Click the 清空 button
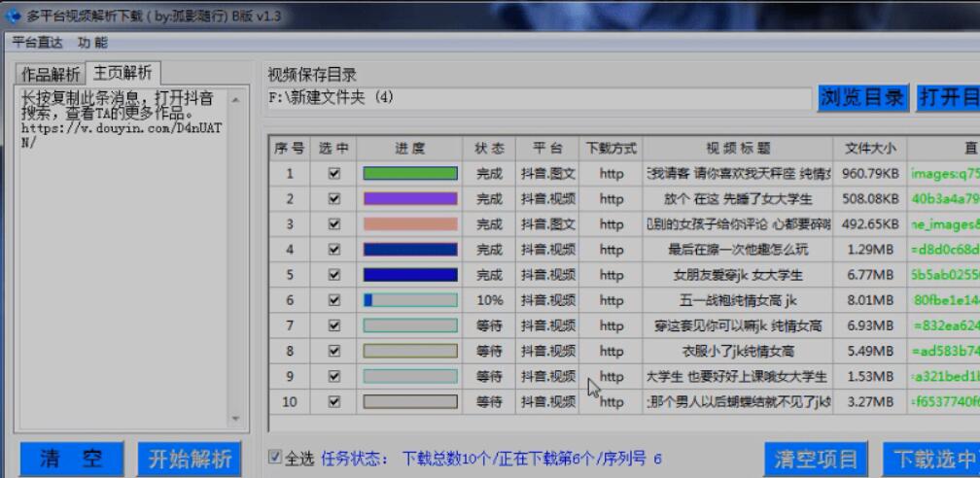This screenshot has height=478, width=980. tap(72, 460)
